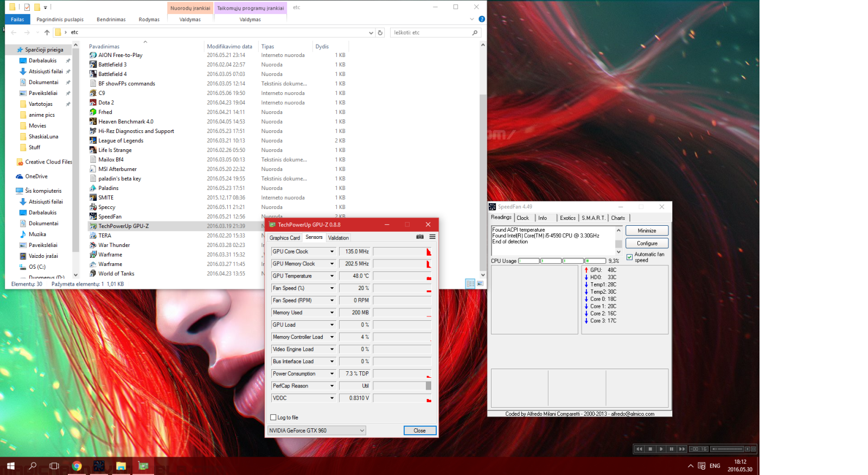Open GPU-Z taskbar icon
The width and height of the screenshot is (868, 475).
pos(143,466)
